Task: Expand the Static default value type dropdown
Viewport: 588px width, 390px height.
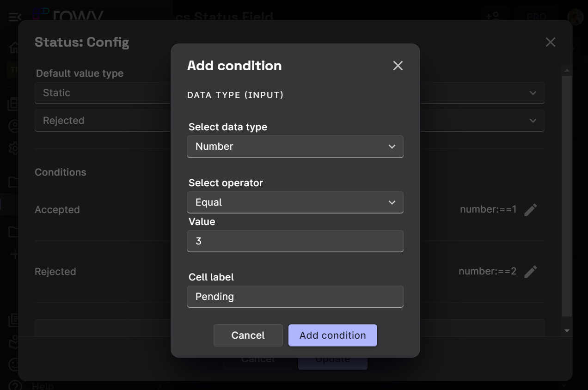Action: 533,93
